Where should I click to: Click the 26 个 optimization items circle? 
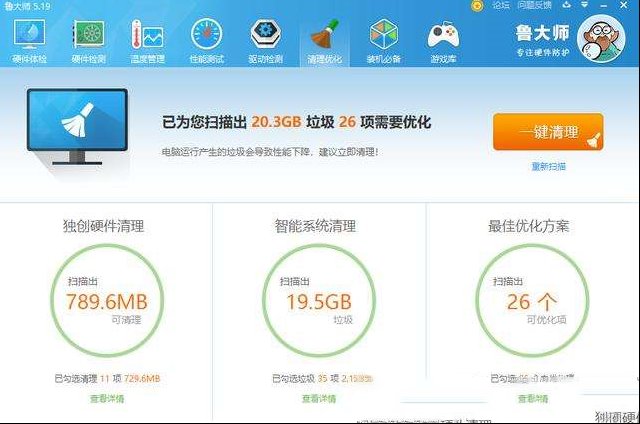coord(532,300)
